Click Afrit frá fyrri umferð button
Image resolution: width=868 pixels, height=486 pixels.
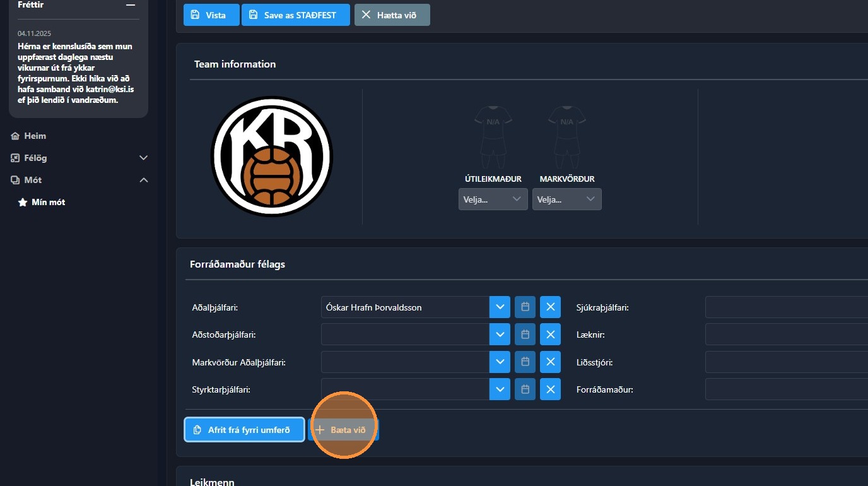pos(245,430)
